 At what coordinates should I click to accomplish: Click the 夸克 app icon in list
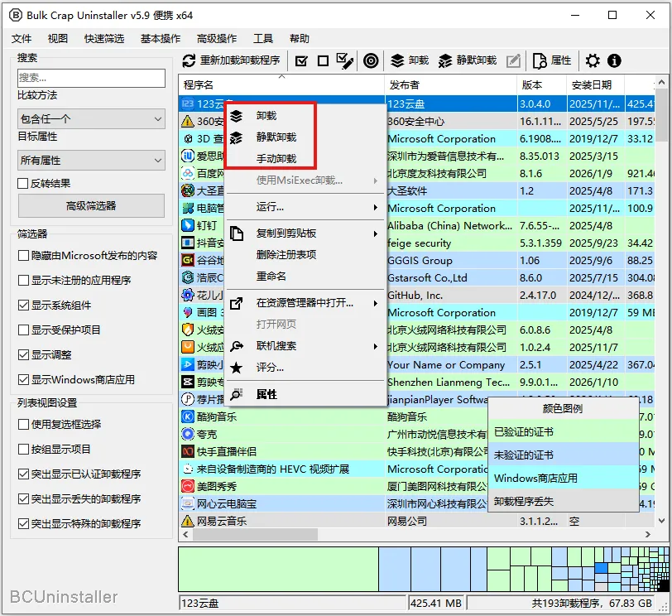point(187,434)
